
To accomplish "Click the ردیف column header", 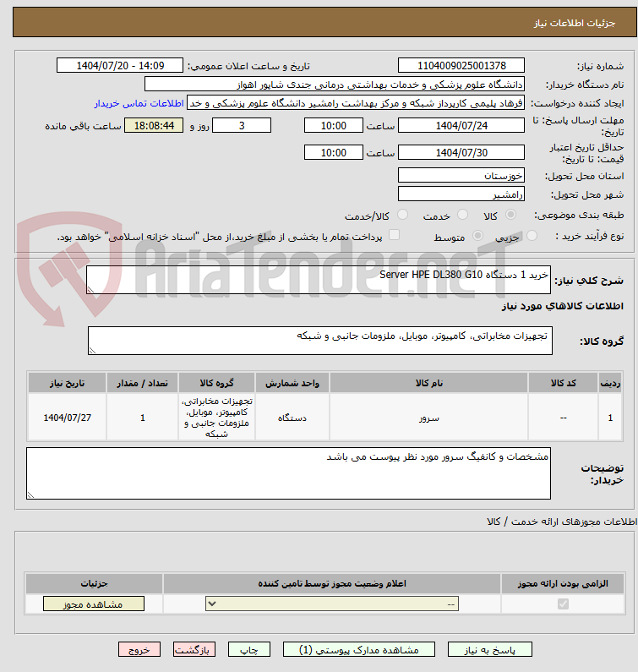I will point(610,383).
